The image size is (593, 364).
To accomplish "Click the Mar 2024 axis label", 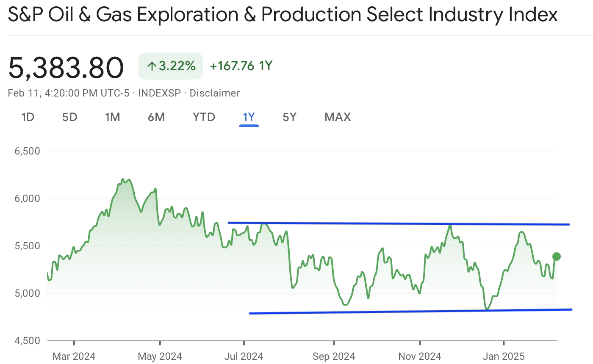I will 74,356.
